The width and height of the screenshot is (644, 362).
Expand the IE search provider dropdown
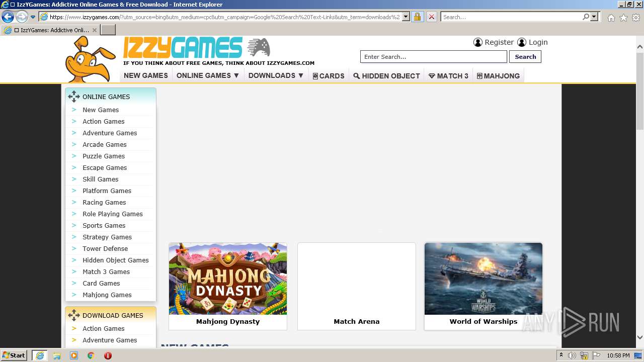(x=594, y=17)
